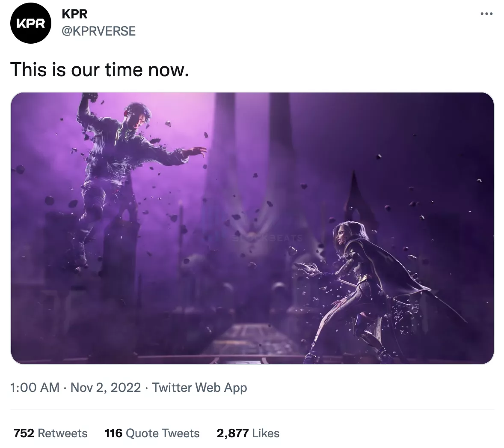Click the 752 retweet count number
Image resolution: width=504 pixels, height=448 pixels.
click(24, 433)
